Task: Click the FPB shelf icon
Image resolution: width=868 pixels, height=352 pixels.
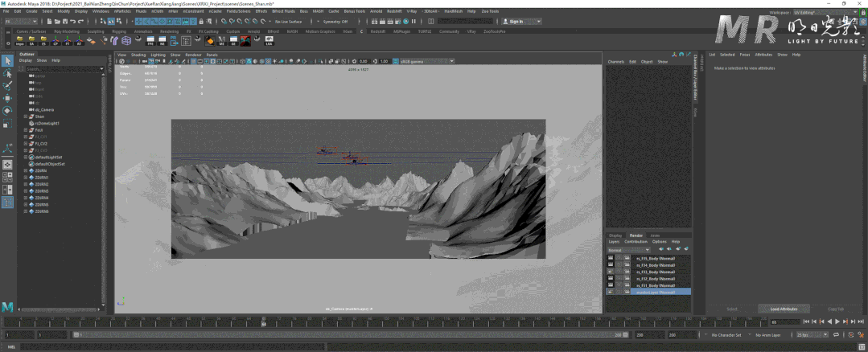Action: pyautogui.click(x=150, y=40)
